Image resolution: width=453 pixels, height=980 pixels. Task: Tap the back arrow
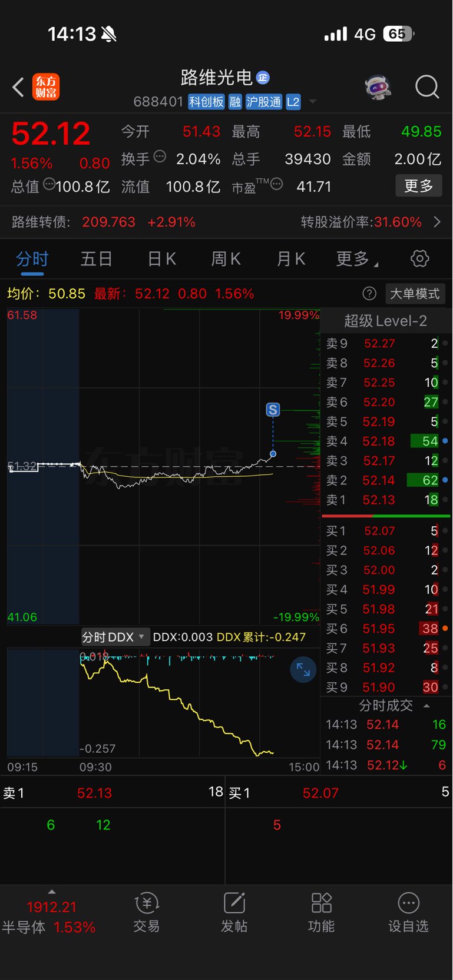coord(18,88)
